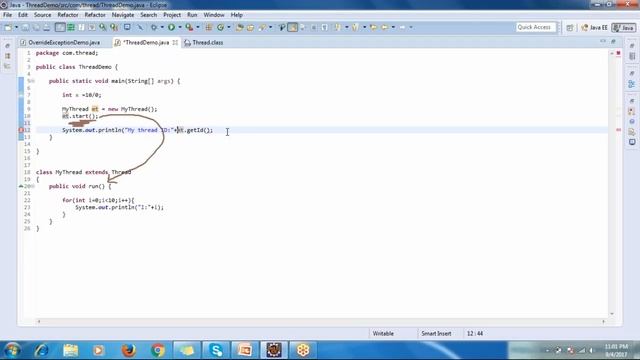Click the Last Edit Location icon
Image resolution: width=640 pixels, height=360 pixels.
coord(373,27)
